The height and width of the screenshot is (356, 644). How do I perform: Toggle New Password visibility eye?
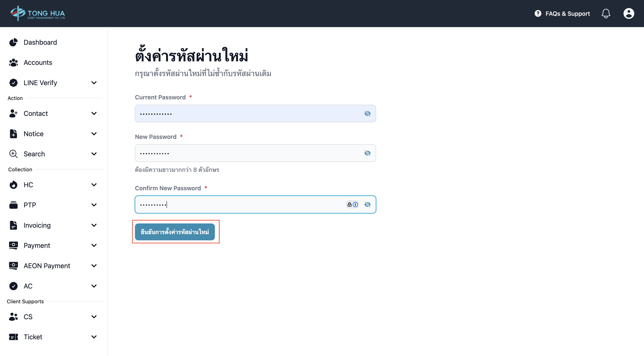click(x=367, y=153)
